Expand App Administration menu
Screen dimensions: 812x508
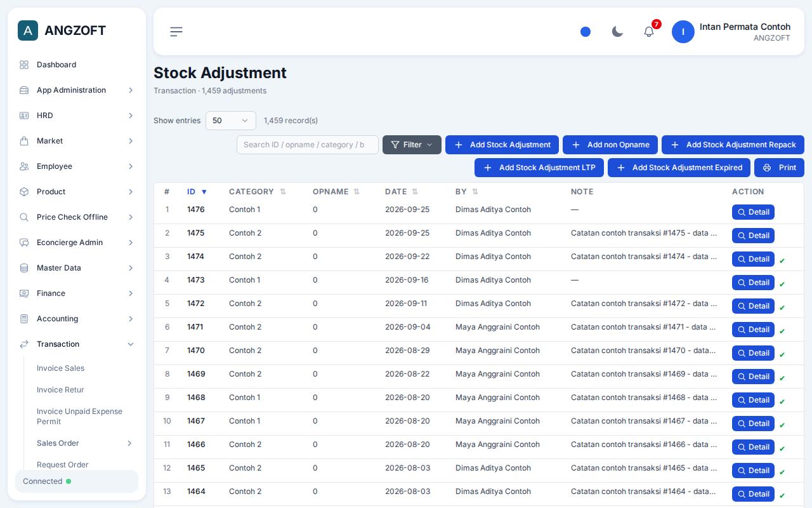(76, 90)
